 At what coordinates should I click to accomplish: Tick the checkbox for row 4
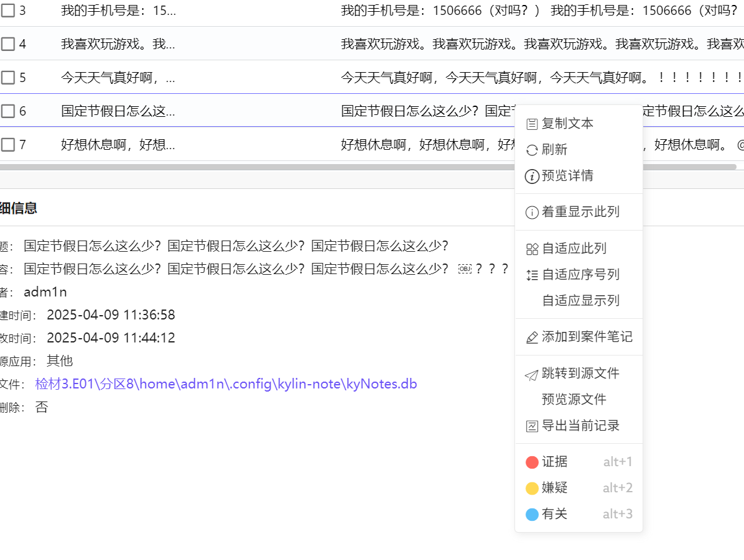coord(8,44)
